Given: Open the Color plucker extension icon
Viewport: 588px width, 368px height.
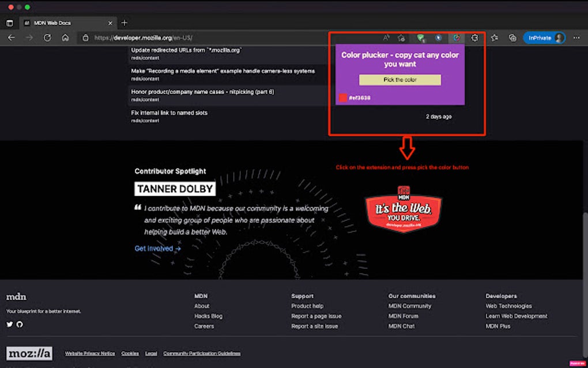Looking at the screenshot, I should point(456,37).
